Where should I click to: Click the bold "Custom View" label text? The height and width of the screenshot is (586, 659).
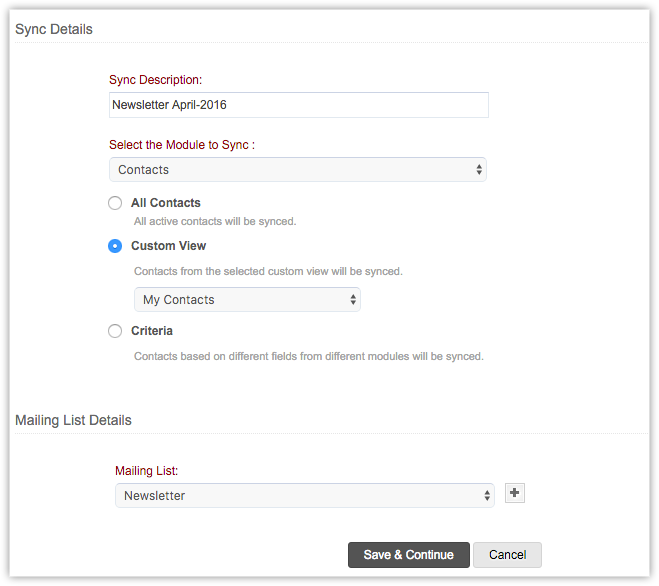(169, 246)
